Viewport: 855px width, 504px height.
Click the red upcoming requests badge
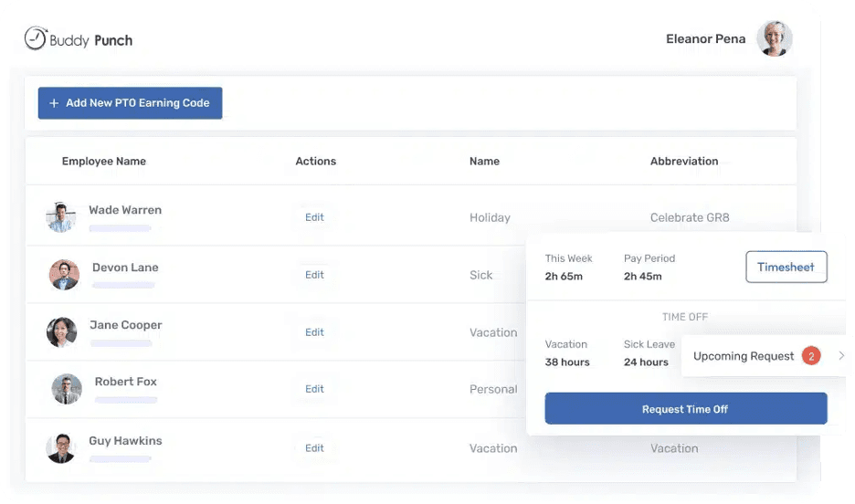pyautogui.click(x=810, y=356)
